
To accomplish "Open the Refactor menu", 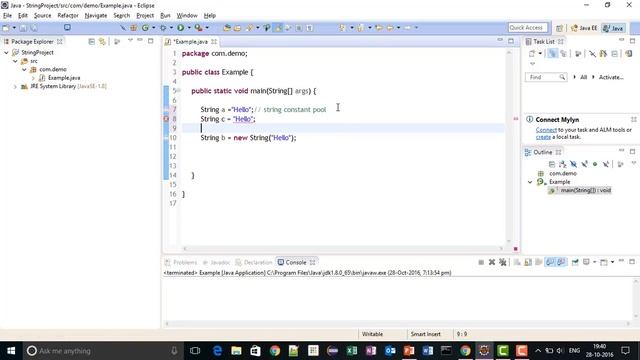I will 68,16.
